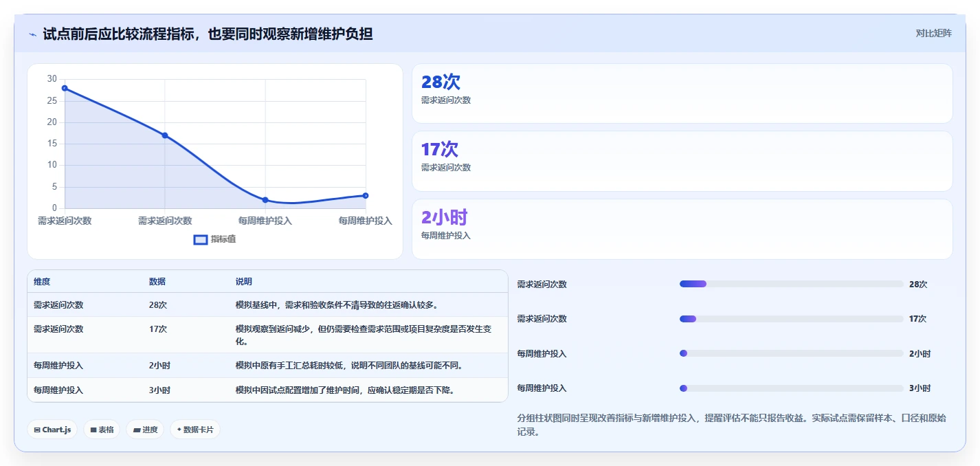Select the chart data point at value 17
This screenshot has height=466, width=980.
165,135
